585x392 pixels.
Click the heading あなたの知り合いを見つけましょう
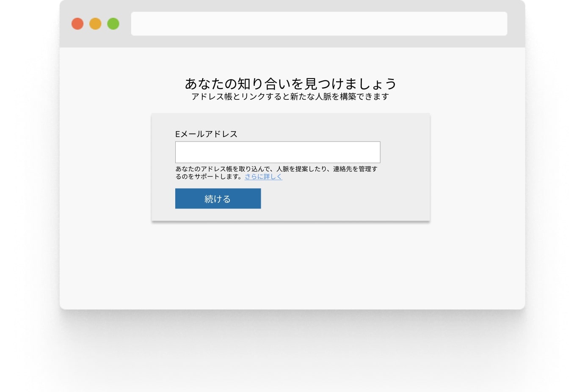(x=290, y=83)
